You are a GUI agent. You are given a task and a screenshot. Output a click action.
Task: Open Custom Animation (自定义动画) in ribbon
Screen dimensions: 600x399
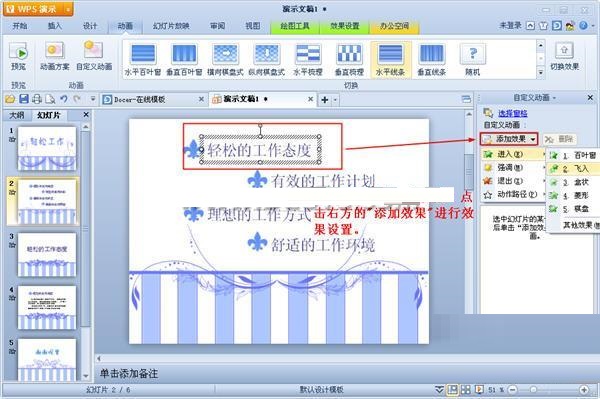pos(94,56)
